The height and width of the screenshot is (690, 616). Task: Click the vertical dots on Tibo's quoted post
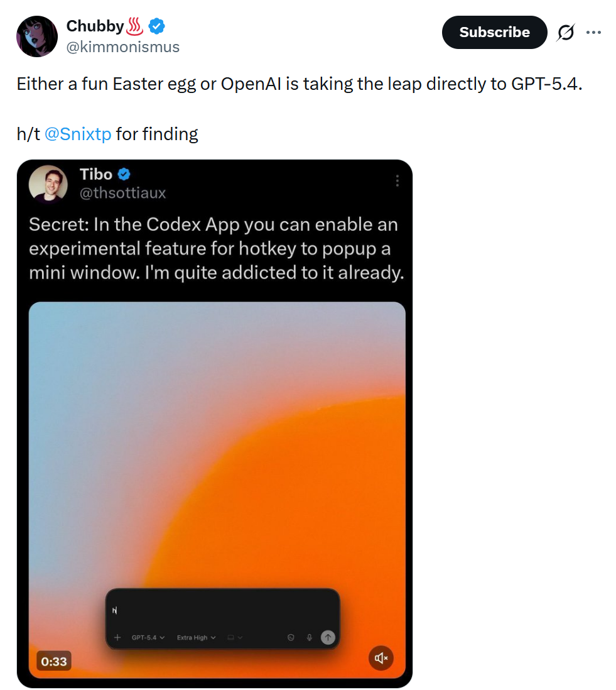click(397, 181)
